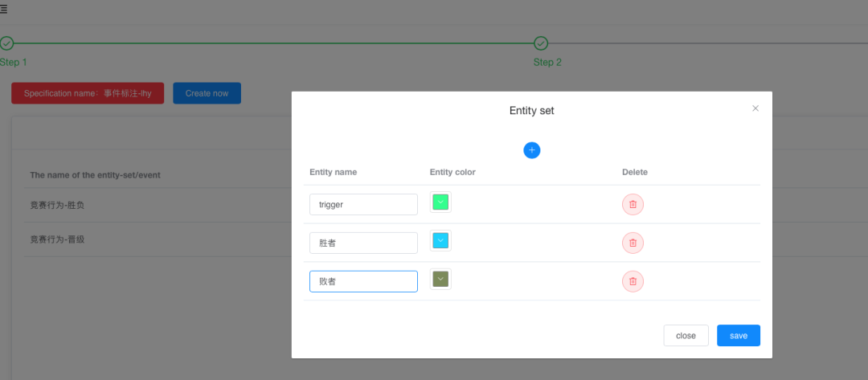Edit the 败者 entity name field
This screenshot has width=868, height=380.
(x=363, y=281)
